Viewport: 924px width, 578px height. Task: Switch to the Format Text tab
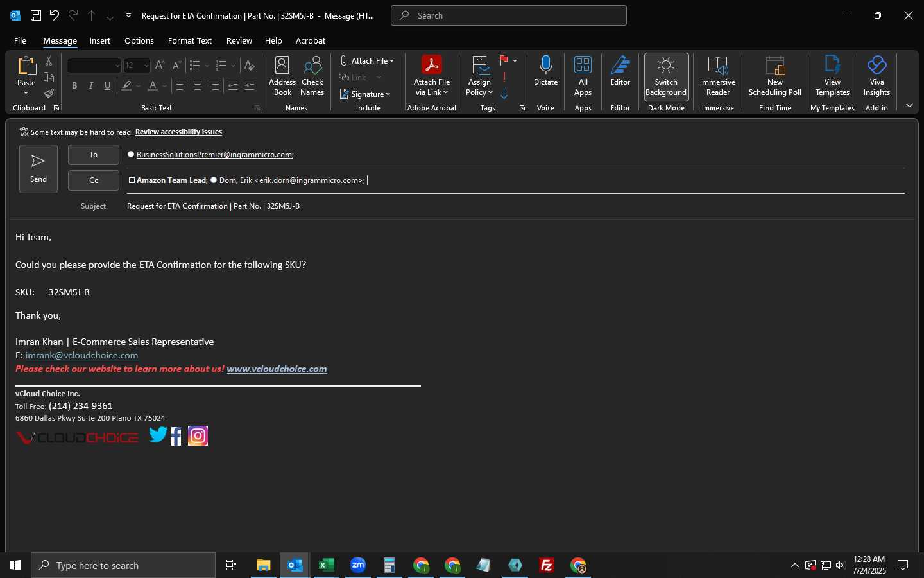click(189, 40)
